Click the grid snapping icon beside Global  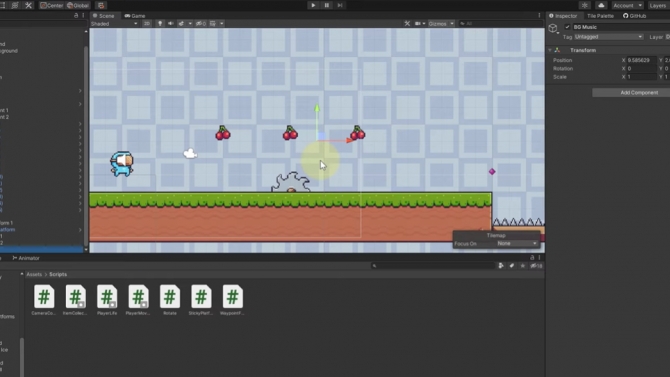[101, 6]
